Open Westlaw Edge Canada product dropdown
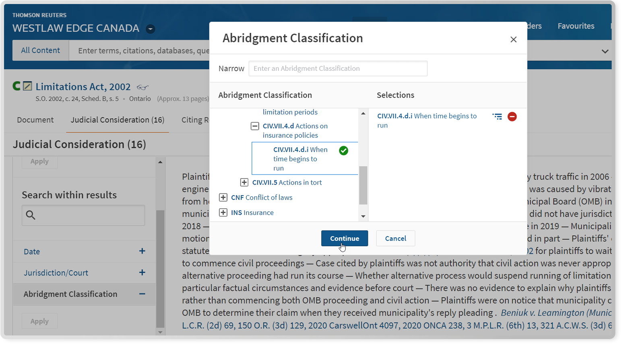The height and width of the screenshot is (362, 644). [150, 29]
